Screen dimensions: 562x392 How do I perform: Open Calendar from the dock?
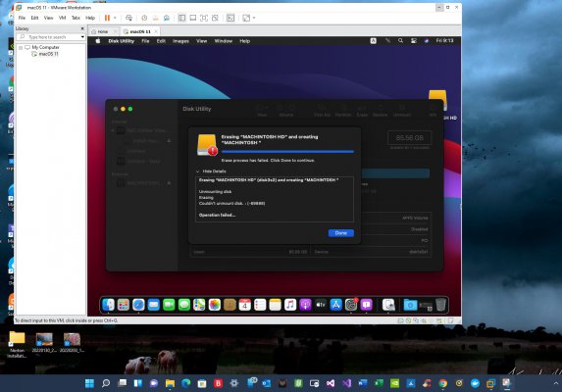[x=245, y=305]
